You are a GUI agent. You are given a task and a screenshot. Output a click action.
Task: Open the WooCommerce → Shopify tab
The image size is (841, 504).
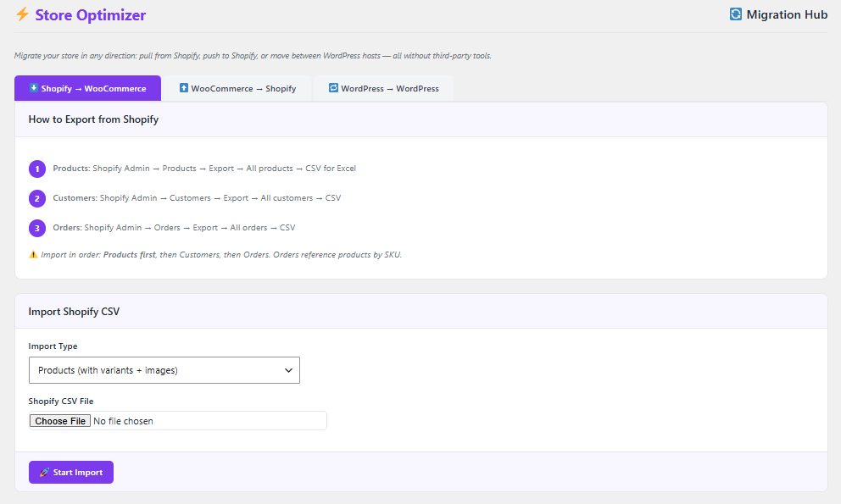237,88
